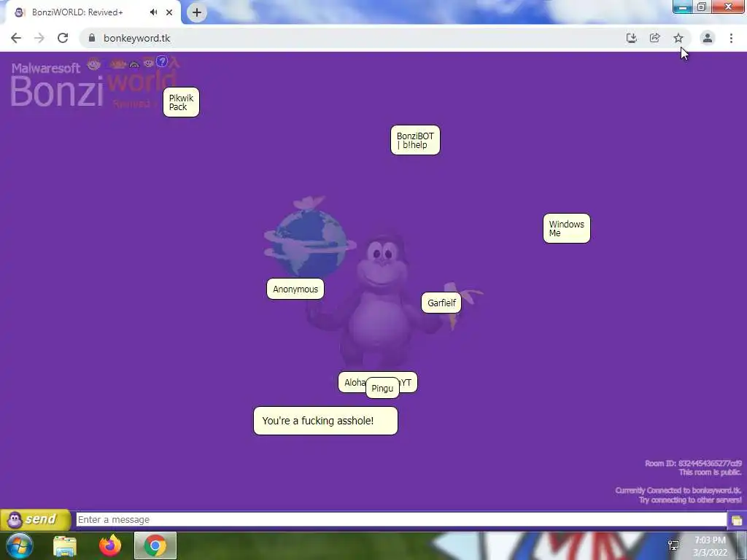Open Chrome's three-dot menu

point(731,38)
